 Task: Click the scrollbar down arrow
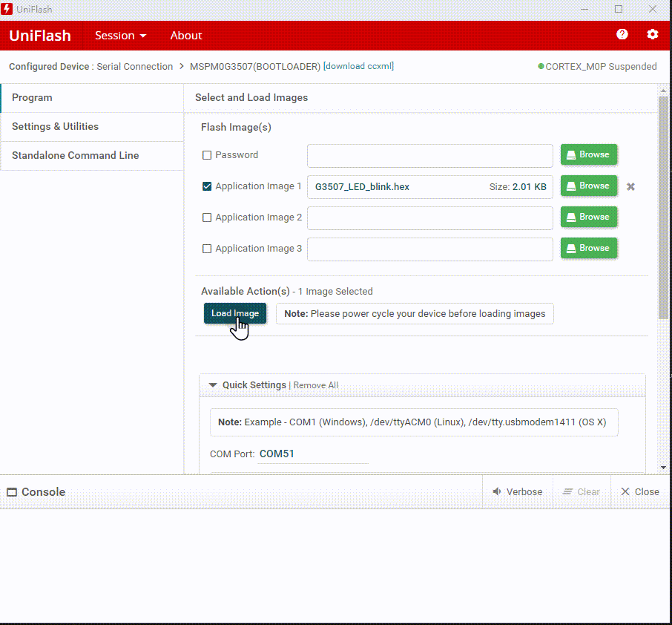[x=663, y=468]
